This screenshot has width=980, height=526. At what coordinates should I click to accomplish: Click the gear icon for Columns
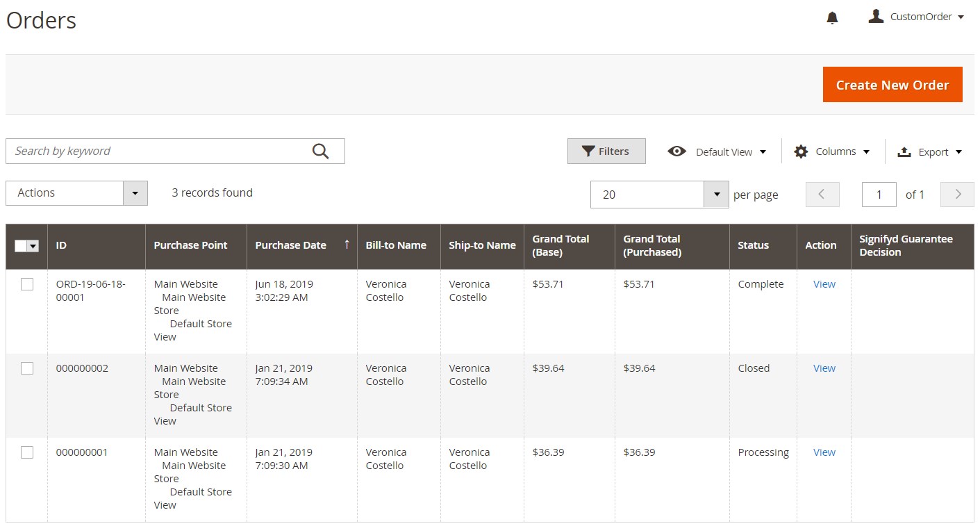tap(801, 151)
